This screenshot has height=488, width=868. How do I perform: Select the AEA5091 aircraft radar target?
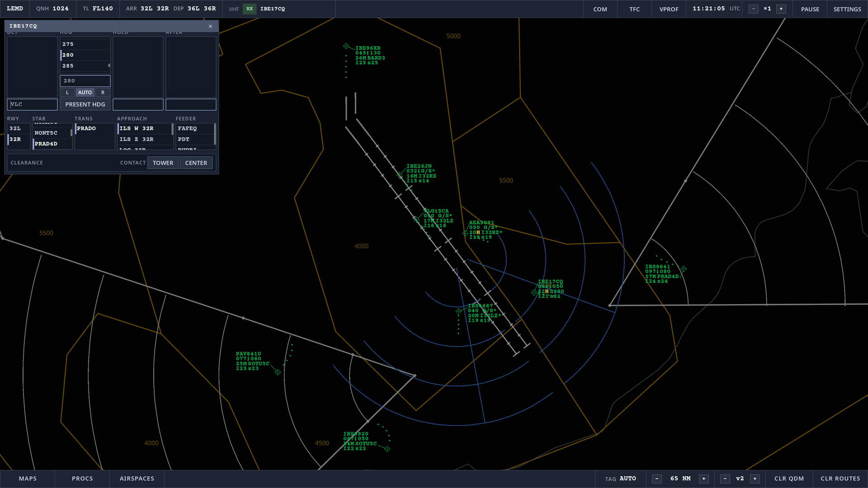pos(465,233)
